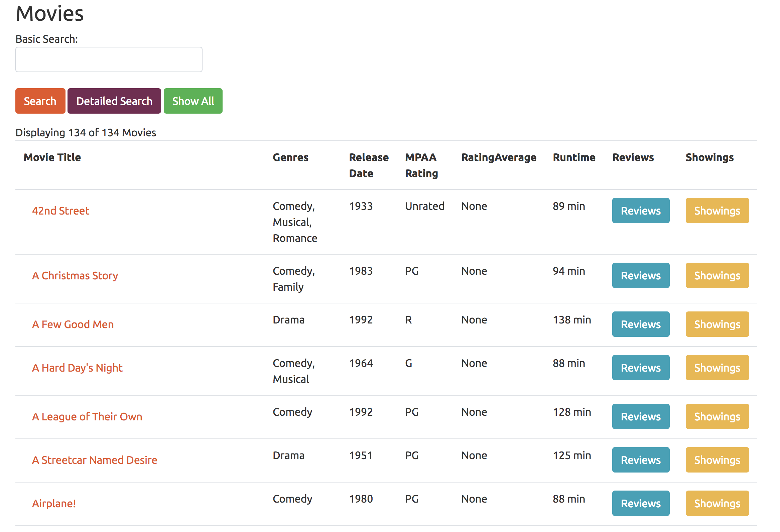Open A Hard Day's Night link
This screenshot has height=532, width=780.
tap(77, 368)
